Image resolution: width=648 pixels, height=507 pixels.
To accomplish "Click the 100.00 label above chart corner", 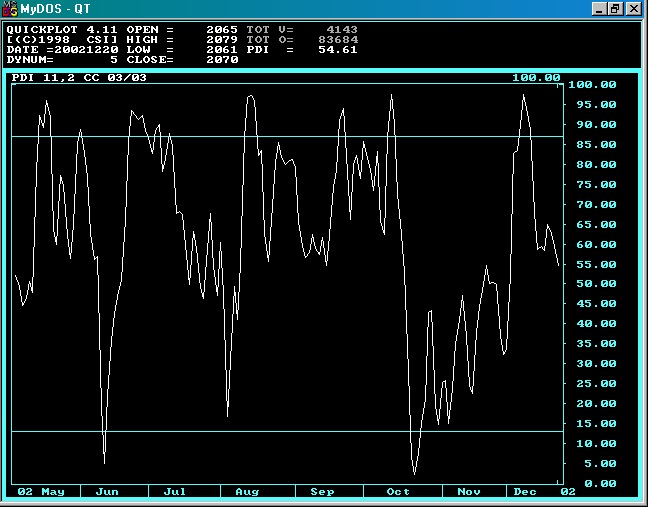I will [x=536, y=78].
